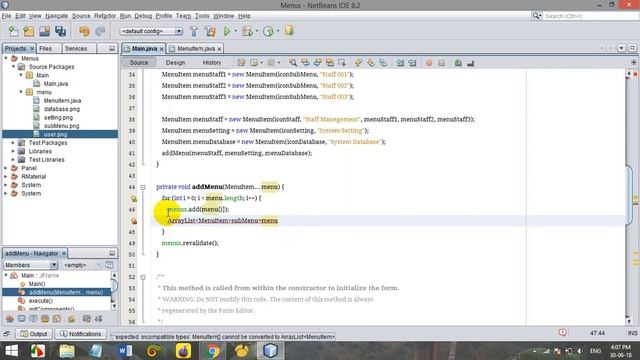This screenshot has height=360, width=640.
Task: Click the Start Macro Recording red icon
Action: coord(429,63)
